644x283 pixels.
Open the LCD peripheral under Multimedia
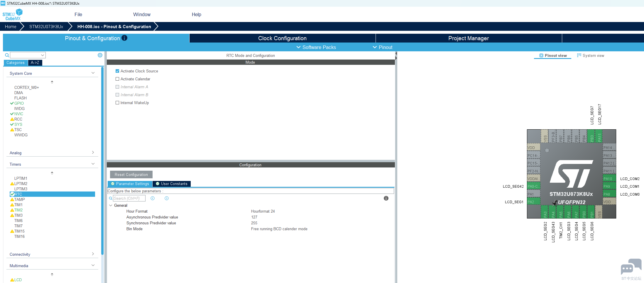pos(18,280)
